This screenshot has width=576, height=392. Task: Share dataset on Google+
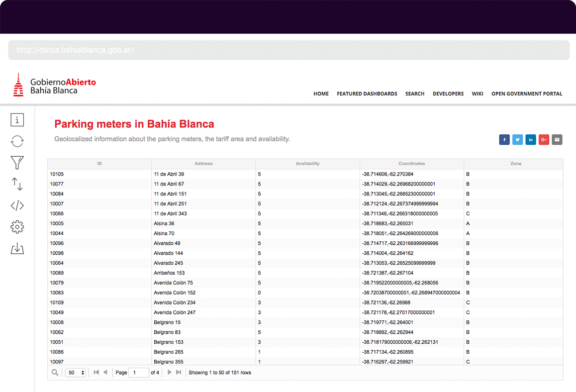click(x=544, y=140)
